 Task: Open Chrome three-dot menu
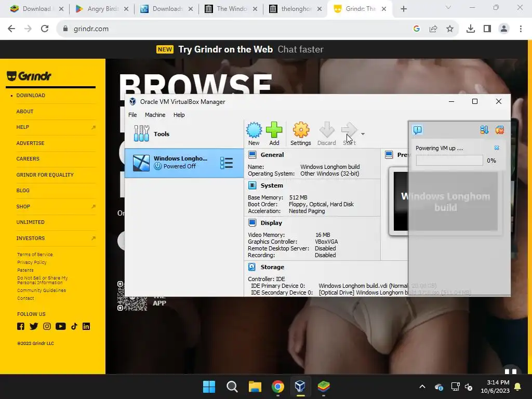click(521, 29)
